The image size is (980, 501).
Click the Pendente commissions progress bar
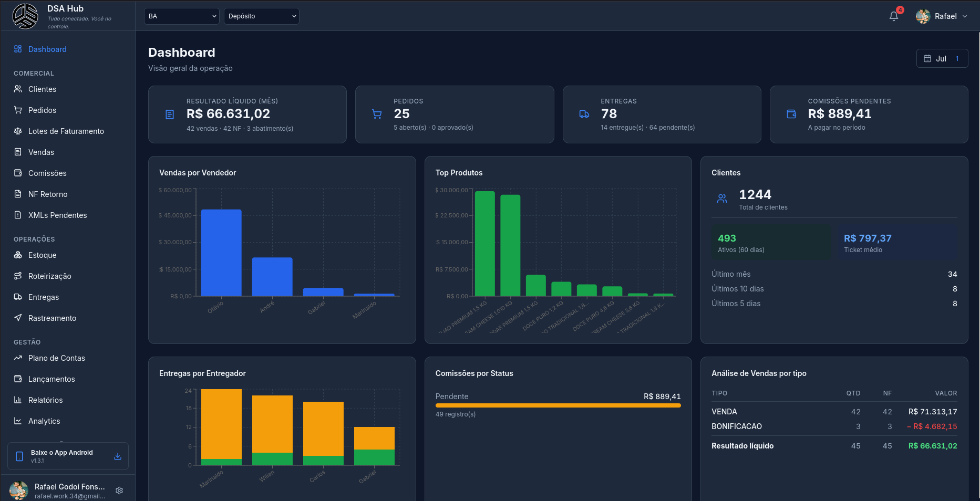coord(558,405)
